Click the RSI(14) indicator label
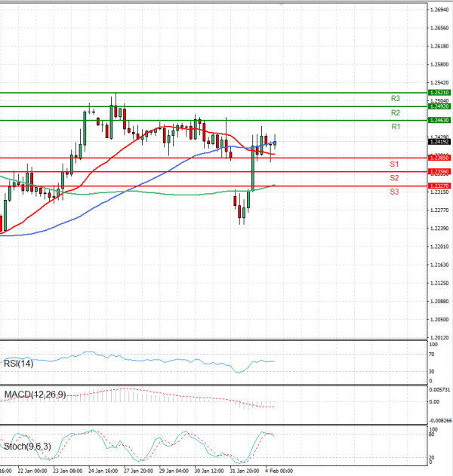This screenshot has width=453, height=476. [x=18, y=364]
